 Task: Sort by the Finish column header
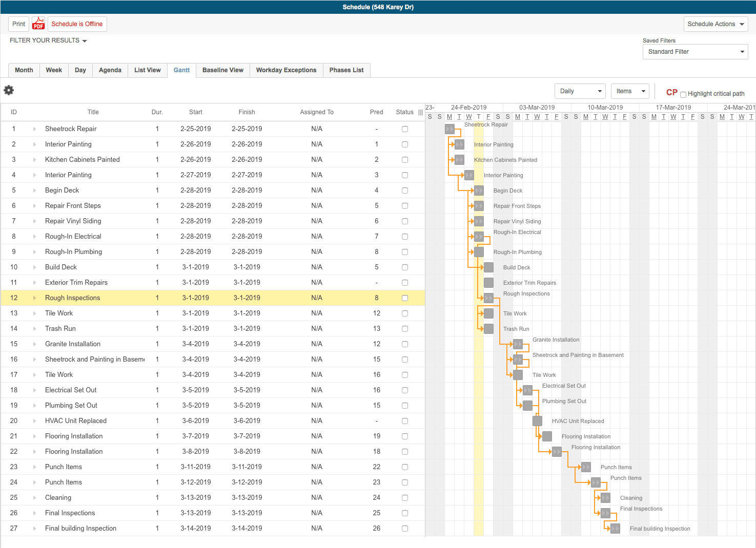pyautogui.click(x=247, y=112)
